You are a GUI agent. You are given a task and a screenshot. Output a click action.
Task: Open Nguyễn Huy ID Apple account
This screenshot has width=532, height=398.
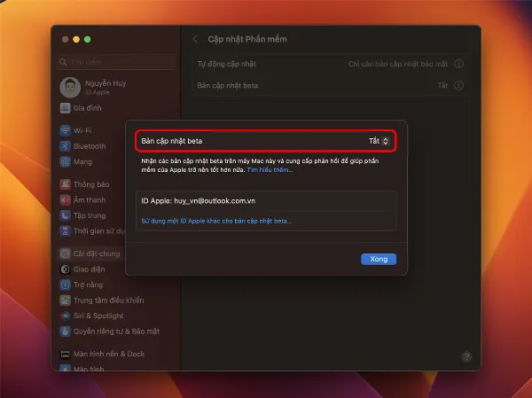[106, 87]
